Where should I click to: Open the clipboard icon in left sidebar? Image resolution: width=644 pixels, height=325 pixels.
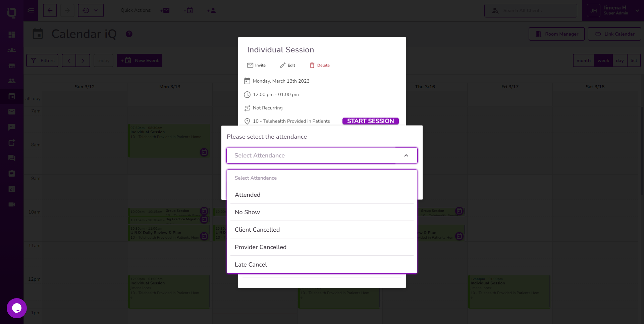(12, 174)
